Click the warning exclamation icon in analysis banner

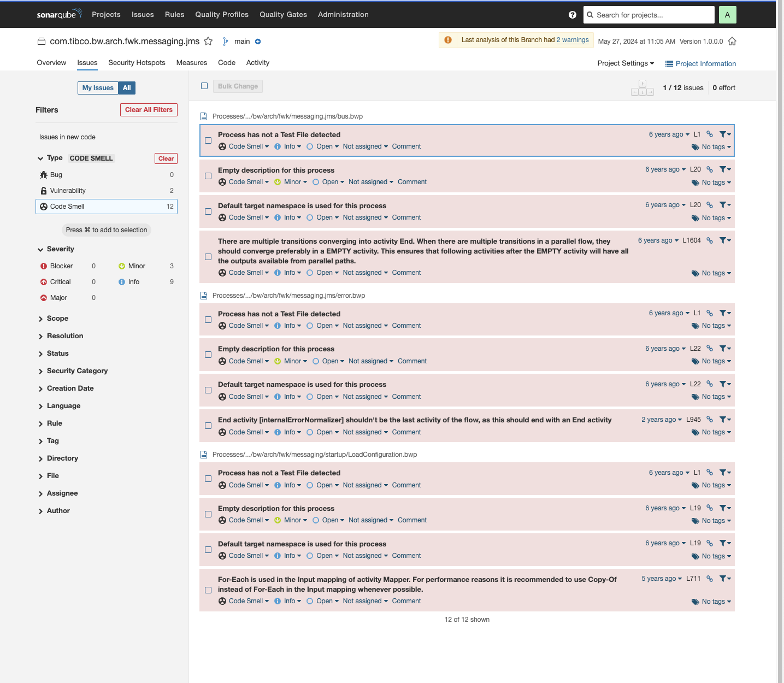[448, 40]
